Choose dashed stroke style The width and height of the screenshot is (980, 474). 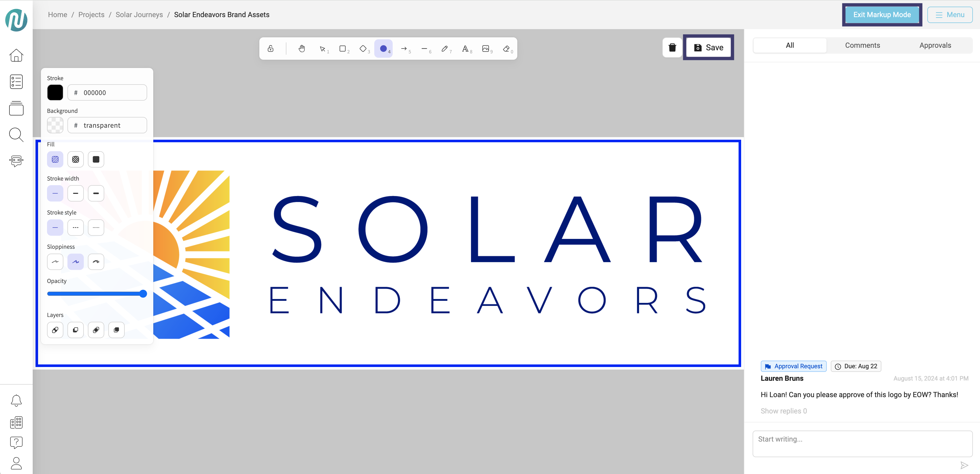point(75,228)
